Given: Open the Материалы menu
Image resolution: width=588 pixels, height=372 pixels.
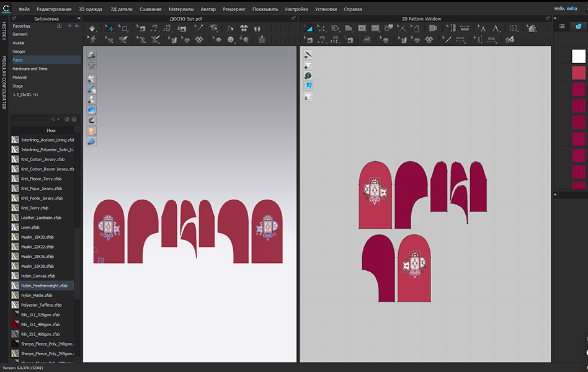Looking at the screenshot, I should click(181, 9).
